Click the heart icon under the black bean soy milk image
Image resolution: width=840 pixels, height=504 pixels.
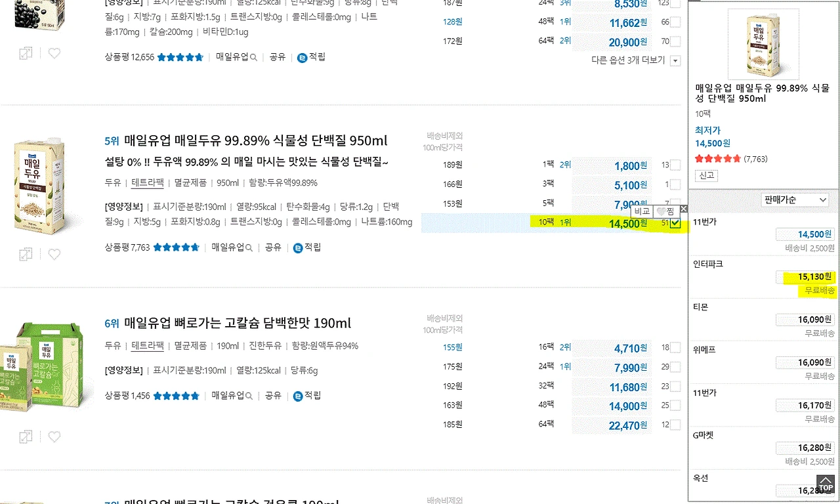(x=54, y=53)
